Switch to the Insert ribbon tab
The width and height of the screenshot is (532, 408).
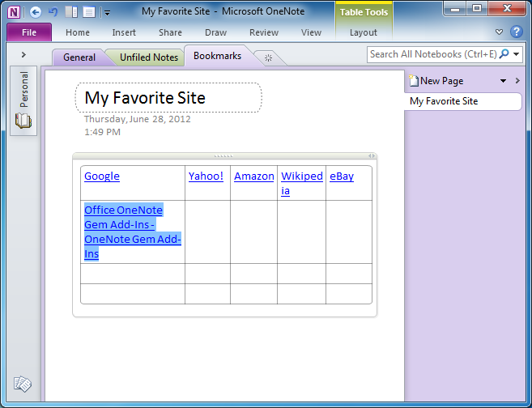tap(124, 32)
